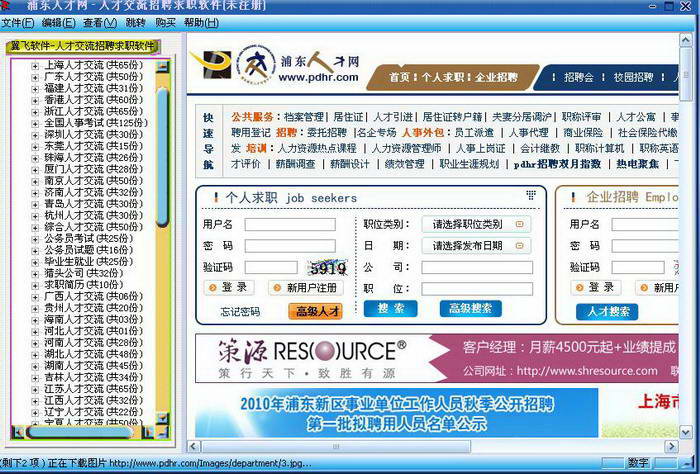Expand the 求职简历 tree node
Image resolution: width=700 pixels, height=474 pixels.
pos(35,286)
